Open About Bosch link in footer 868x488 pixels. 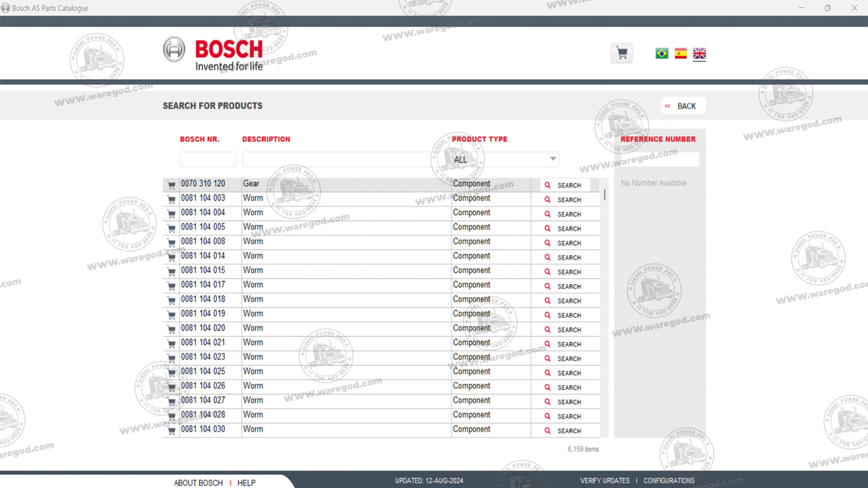[x=198, y=483]
